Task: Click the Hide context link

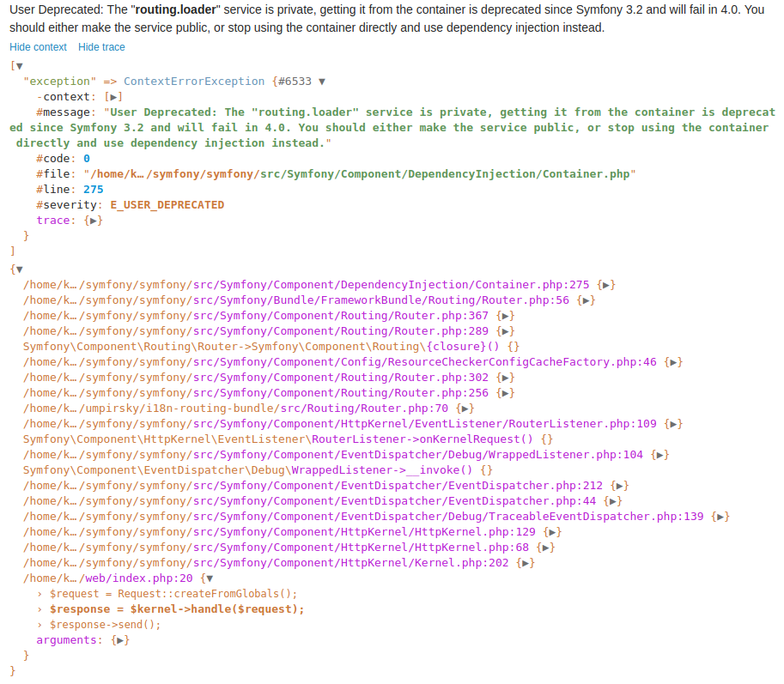Action: [38, 47]
